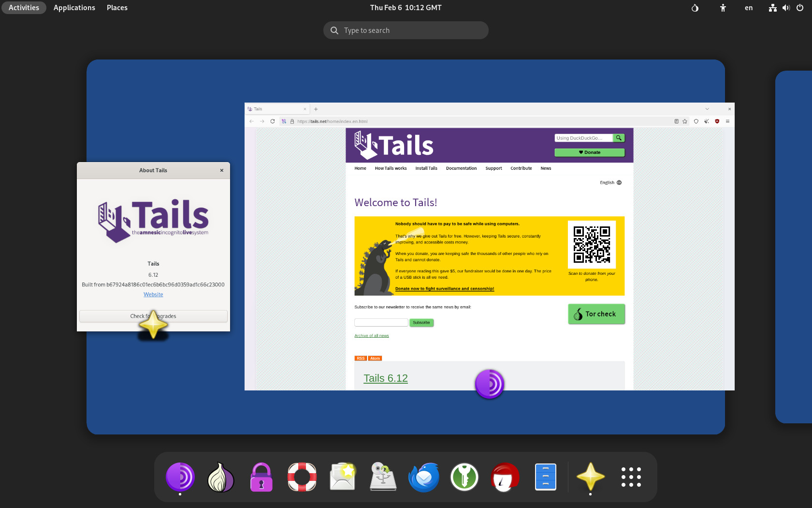Reload the page in Tor Browser

pyautogui.click(x=273, y=121)
